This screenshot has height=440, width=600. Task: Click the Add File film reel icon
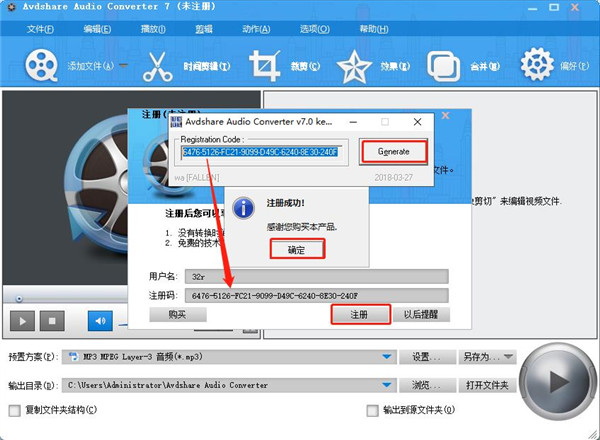point(42,65)
